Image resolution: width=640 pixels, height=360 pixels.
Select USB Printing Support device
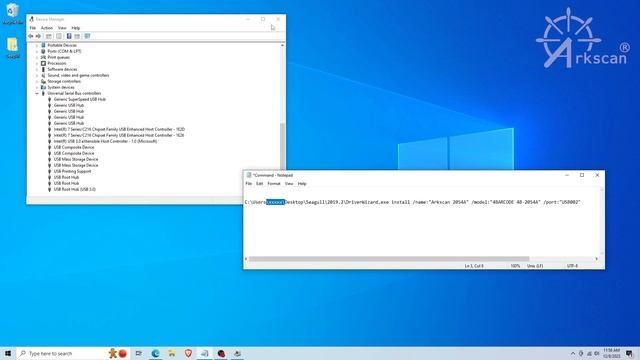(x=72, y=171)
